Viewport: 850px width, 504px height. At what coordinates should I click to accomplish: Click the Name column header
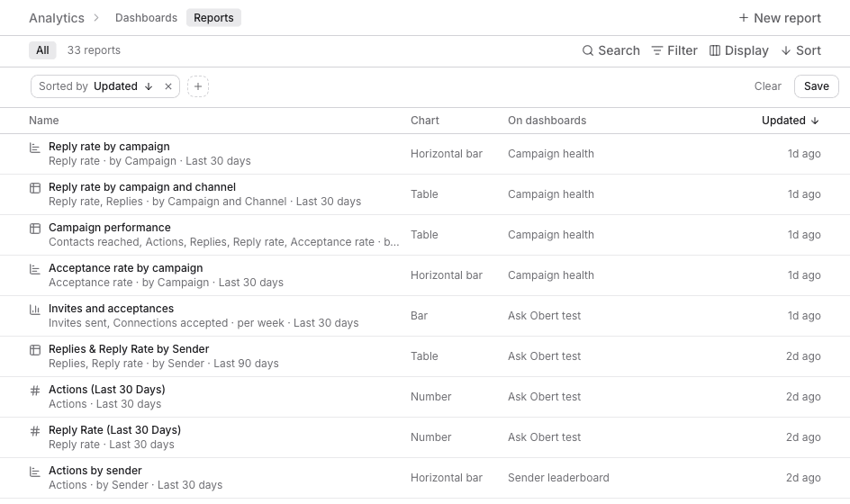click(44, 121)
